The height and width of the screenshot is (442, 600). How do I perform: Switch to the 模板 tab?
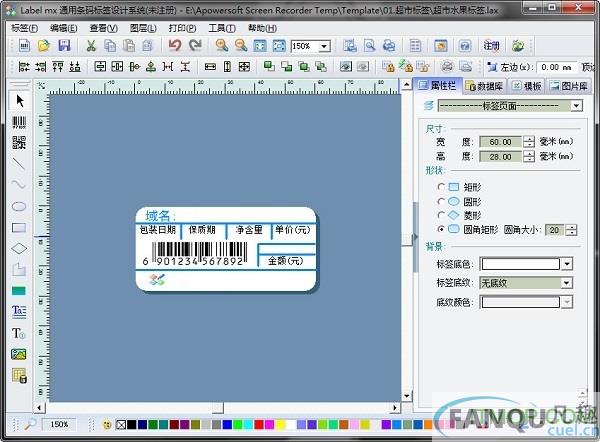point(527,86)
